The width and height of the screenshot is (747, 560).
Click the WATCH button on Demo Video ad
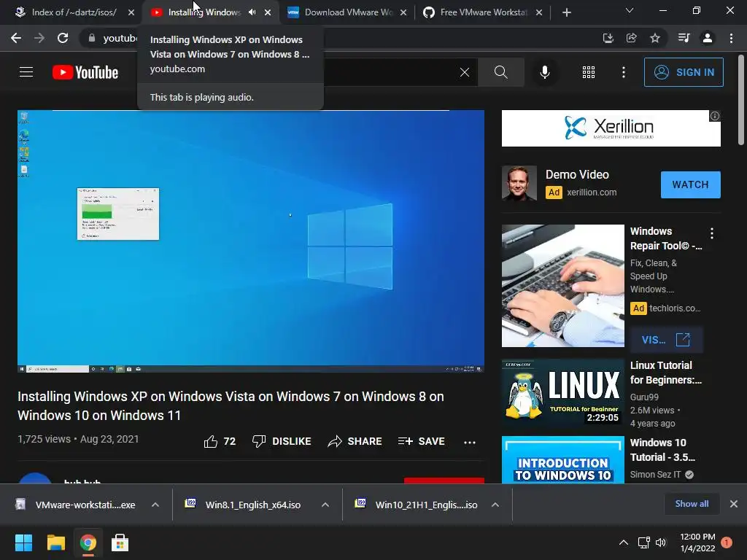(x=690, y=184)
